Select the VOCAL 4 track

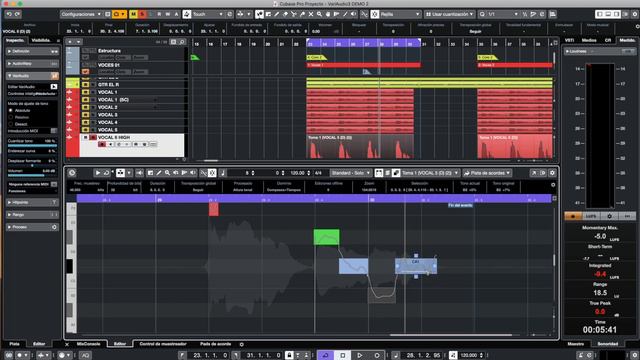point(108,122)
